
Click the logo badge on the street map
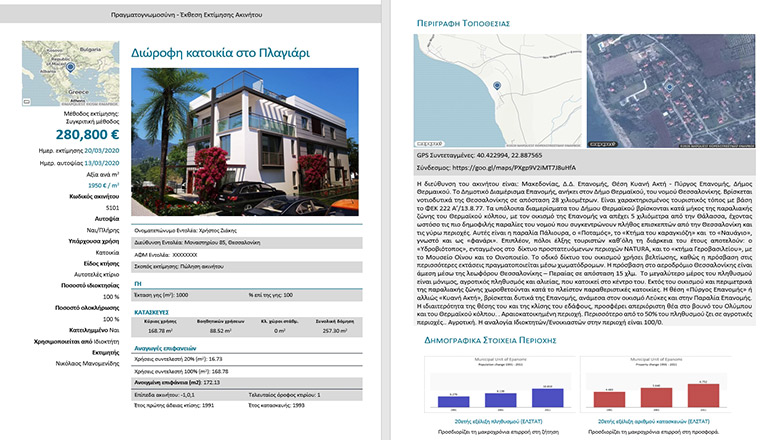click(430, 144)
